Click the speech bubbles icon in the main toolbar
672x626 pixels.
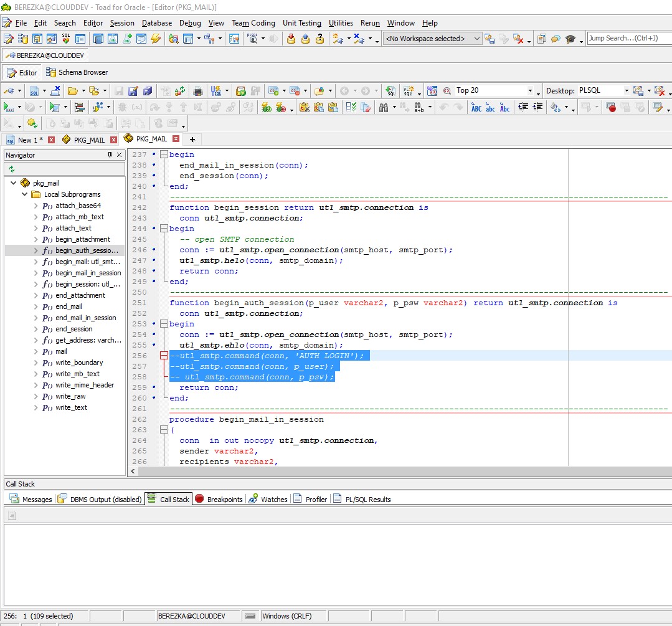point(556,39)
